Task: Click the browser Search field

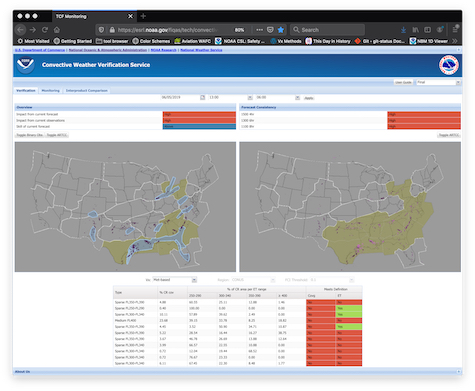Action: 327,30
